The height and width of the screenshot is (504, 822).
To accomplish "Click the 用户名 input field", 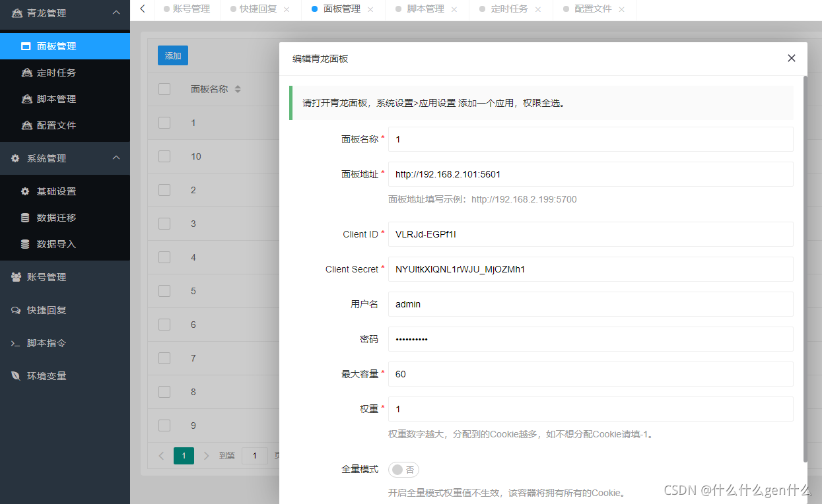I will [x=590, y=304].
